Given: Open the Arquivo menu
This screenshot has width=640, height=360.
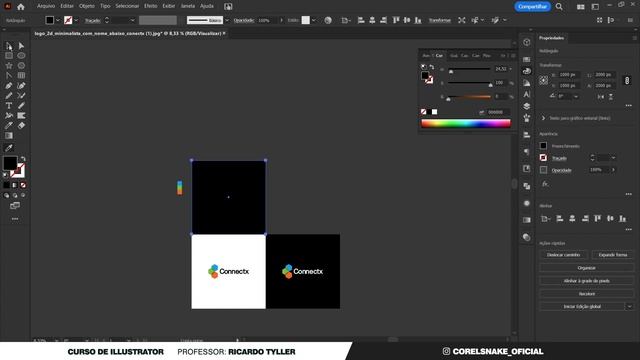Looking at the screenshot, I should point(46,6).
